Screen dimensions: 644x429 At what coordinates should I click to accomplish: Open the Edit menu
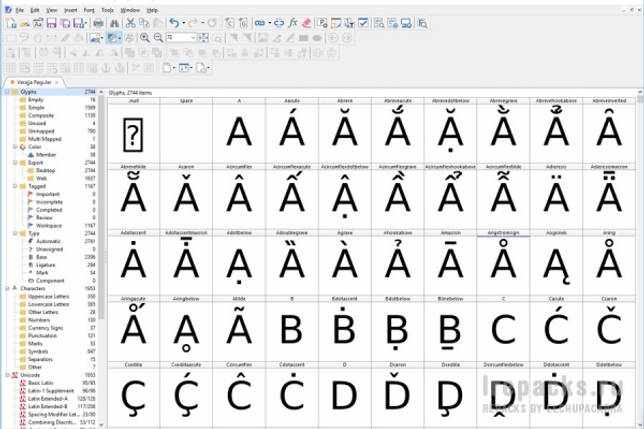click(x=35, y=10)
